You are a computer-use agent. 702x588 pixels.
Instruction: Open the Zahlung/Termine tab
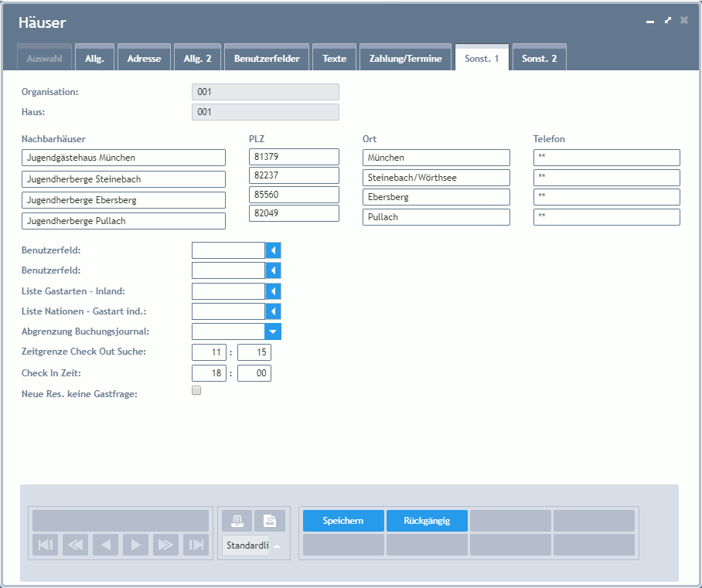[x=406, y=59]
